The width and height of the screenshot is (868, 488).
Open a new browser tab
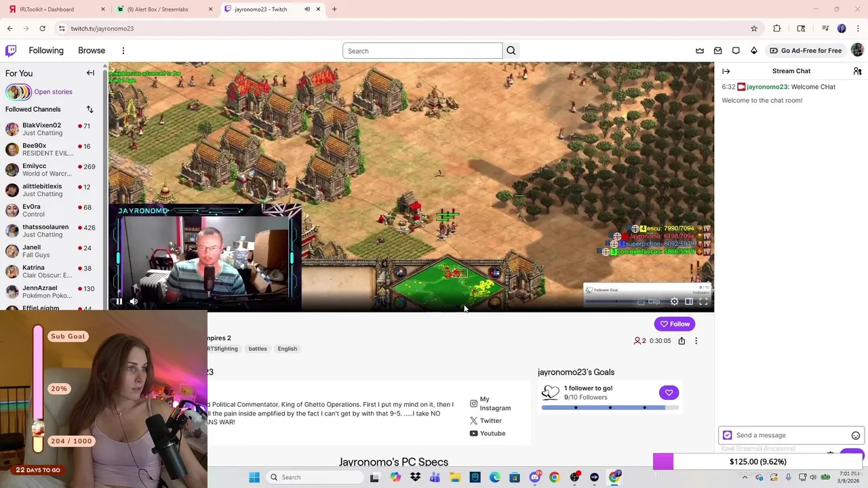334,9
